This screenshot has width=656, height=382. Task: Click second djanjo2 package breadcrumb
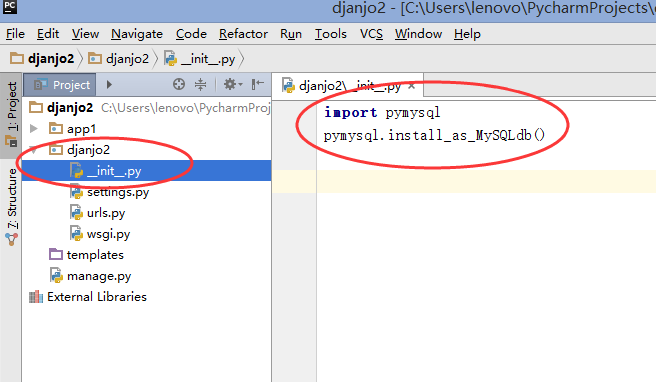pos(119,59)
